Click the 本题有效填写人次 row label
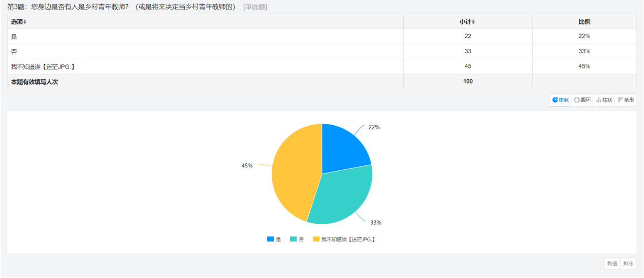 (35, 82)
